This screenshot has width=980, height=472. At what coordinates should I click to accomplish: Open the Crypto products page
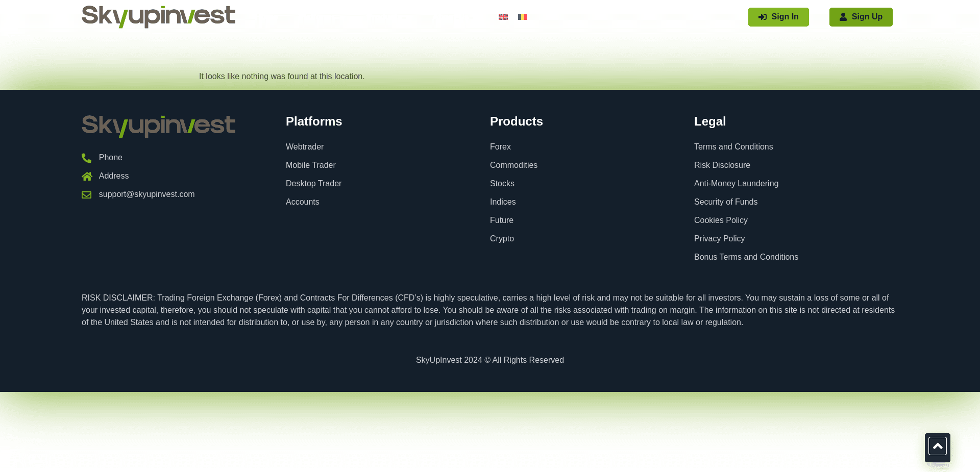502,238
